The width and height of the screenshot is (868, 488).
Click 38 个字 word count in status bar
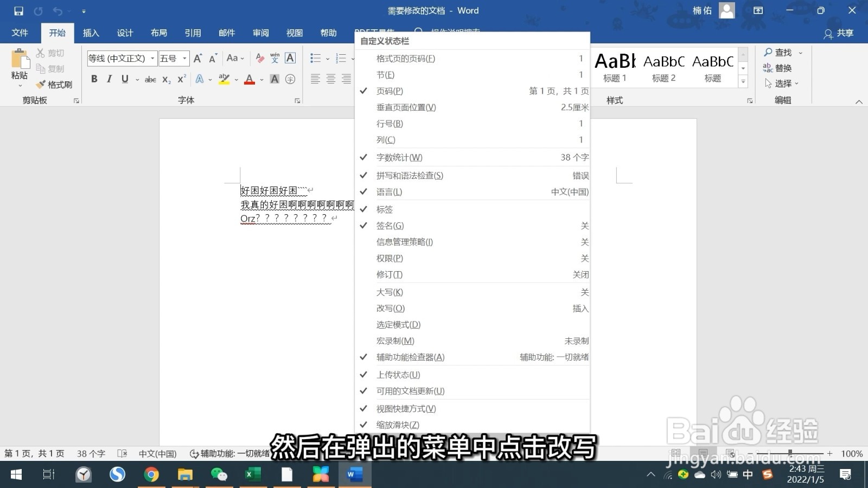pos(91,454)
